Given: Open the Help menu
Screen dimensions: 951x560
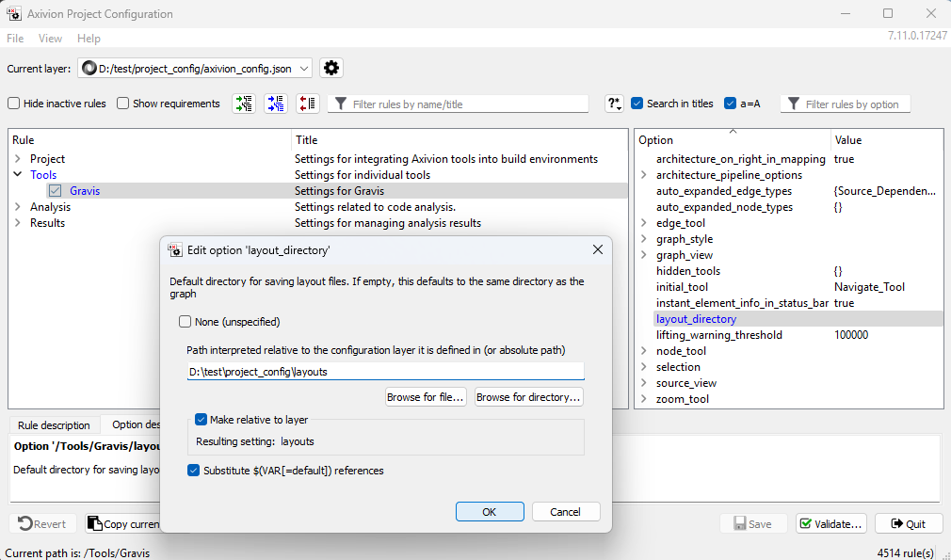Looking at the screenshot, I should coord(89,39).
